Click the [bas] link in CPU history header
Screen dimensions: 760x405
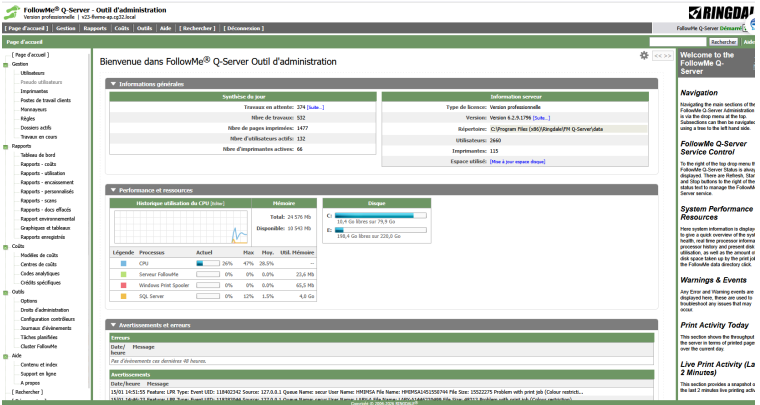coord(217,203)
